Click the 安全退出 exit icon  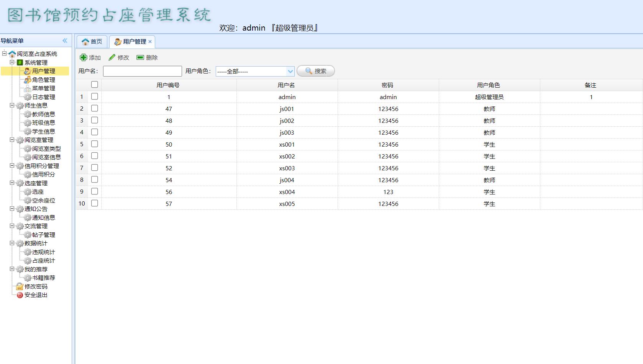point(19,295)
